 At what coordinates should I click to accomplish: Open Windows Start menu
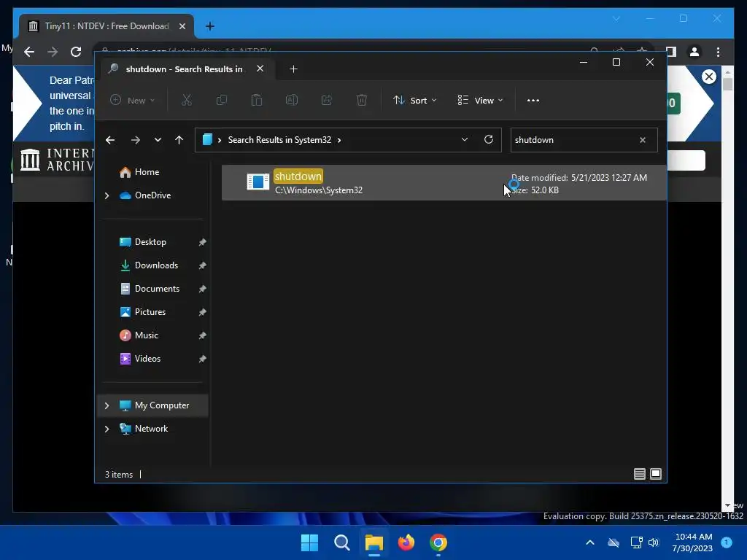309,542
